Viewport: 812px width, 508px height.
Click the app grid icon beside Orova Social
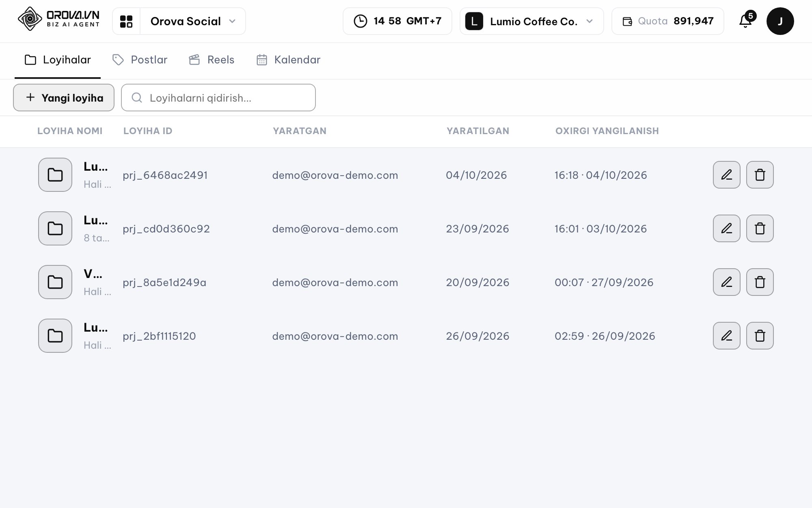click(126, 21)
